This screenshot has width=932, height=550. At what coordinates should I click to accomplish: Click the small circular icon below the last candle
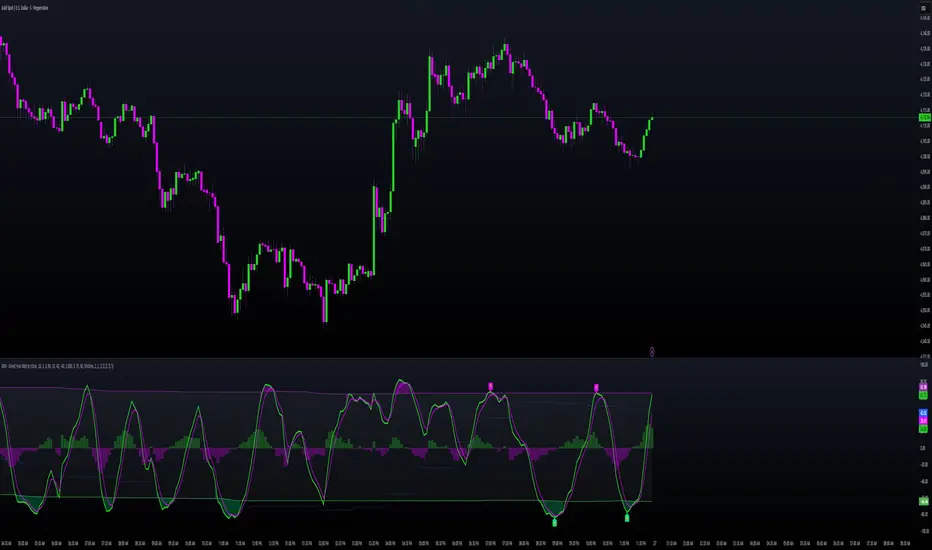point(652,352)
